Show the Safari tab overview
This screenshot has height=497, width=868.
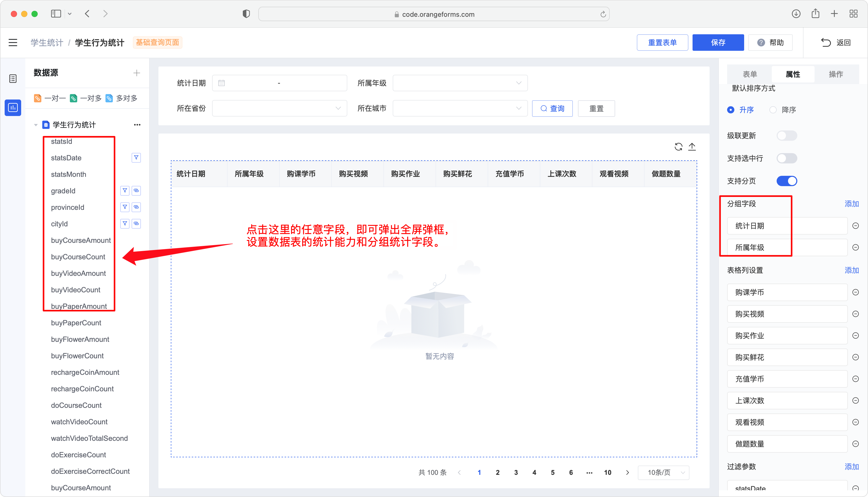click(854, 14)
